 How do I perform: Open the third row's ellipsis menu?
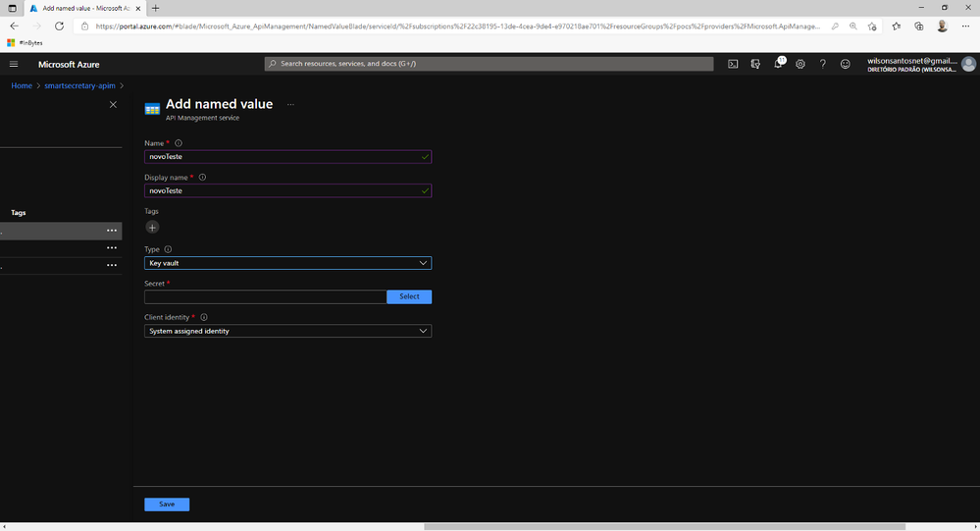111,265
